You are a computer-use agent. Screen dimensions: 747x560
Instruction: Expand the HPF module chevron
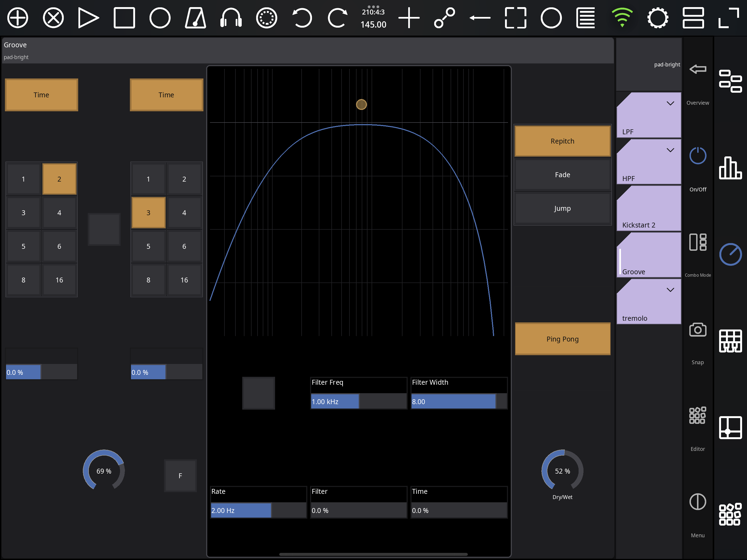coord(670,150)
